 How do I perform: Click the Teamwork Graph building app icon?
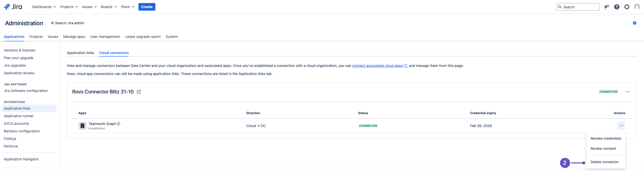[82, 125]
